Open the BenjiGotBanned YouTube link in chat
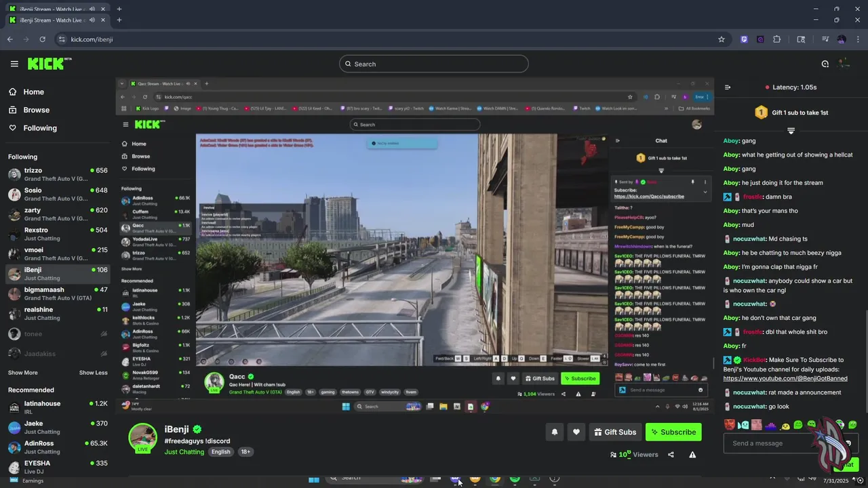The height and width of the screenshot is (488, 868). tap(785, 378)
